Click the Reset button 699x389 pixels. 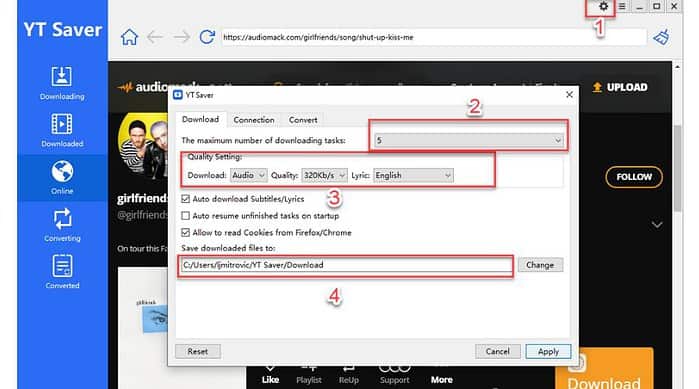coord(197,352)
